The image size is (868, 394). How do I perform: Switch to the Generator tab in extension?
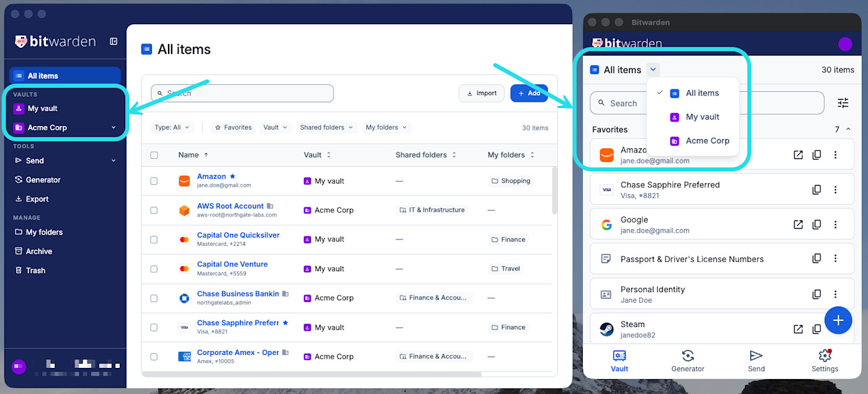click(688, 360)
